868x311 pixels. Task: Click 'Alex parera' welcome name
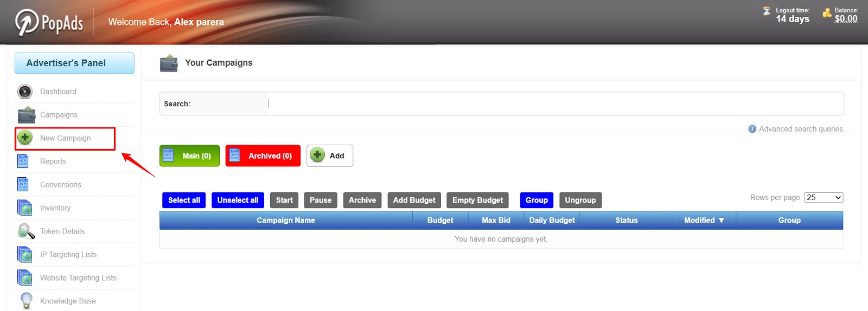pos(199,22)
